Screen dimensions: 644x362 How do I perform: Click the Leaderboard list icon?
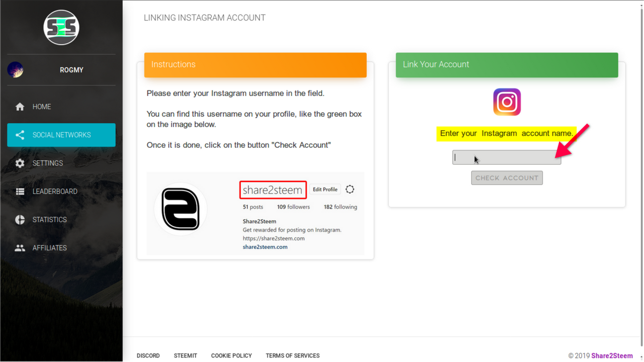tap(20, 191)
